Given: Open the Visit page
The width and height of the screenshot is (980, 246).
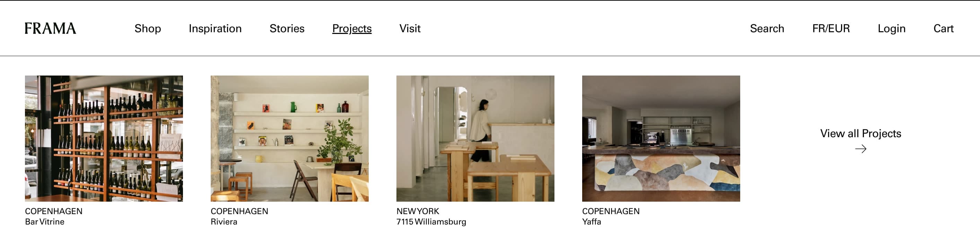Looking at the screenshot, I should tap(410, 28).
